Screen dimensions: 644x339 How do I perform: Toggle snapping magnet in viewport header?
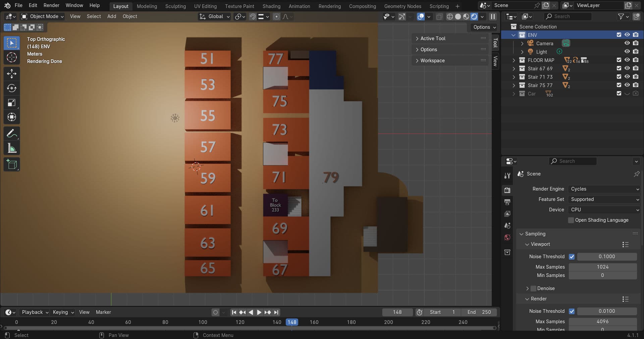coord(253,16)
